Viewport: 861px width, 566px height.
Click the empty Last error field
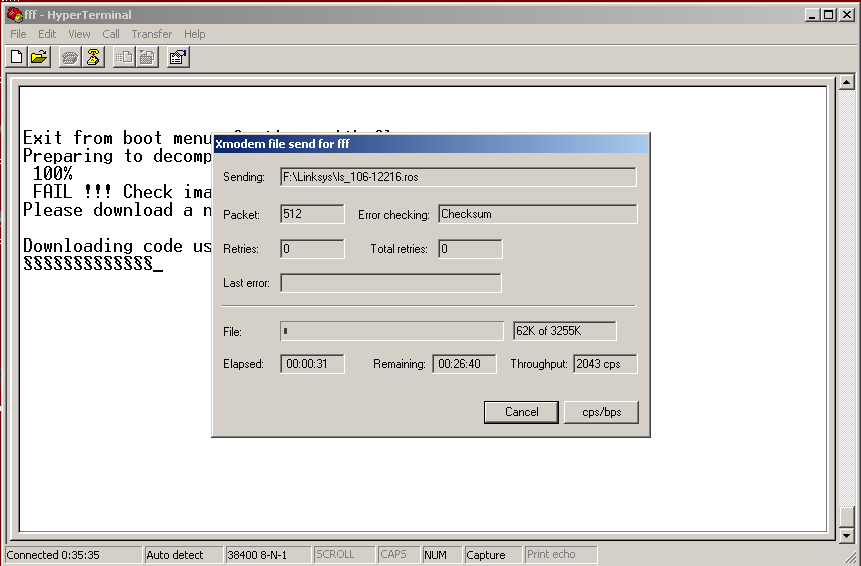(x=390, y=283)
